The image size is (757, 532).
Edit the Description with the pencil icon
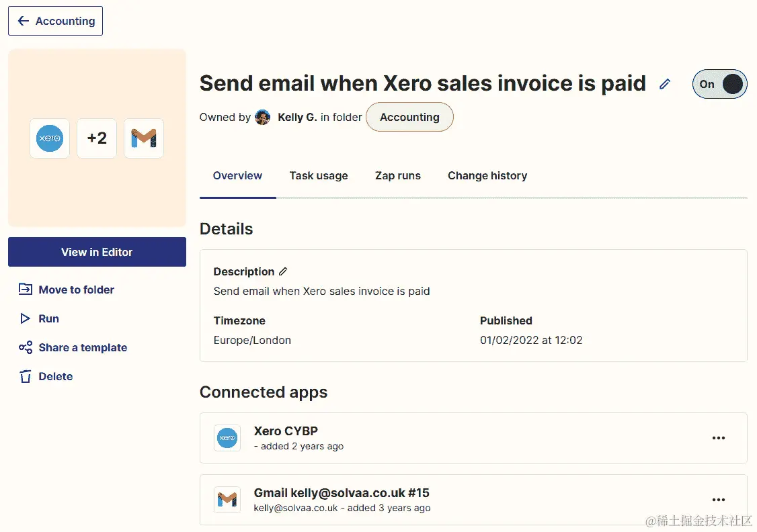[x=283, y=271]
